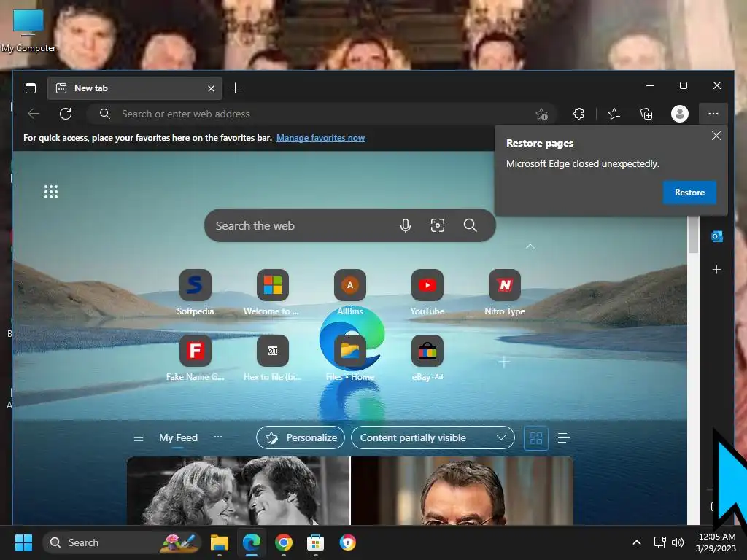This screenshot has width=747, height=560.
Task: Select the New tab tab
Action: 134,88
